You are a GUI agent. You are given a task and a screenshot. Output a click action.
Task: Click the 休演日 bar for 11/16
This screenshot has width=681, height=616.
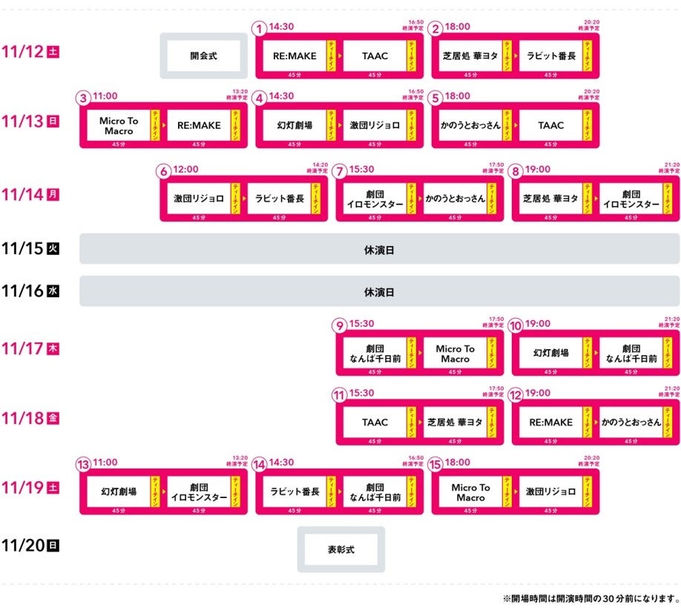pos(379,292)
